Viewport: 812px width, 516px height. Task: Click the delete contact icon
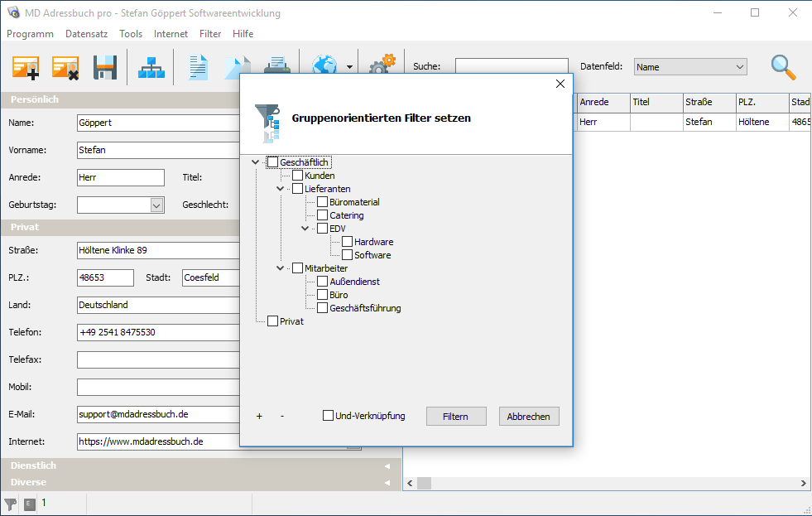(65, 67)
